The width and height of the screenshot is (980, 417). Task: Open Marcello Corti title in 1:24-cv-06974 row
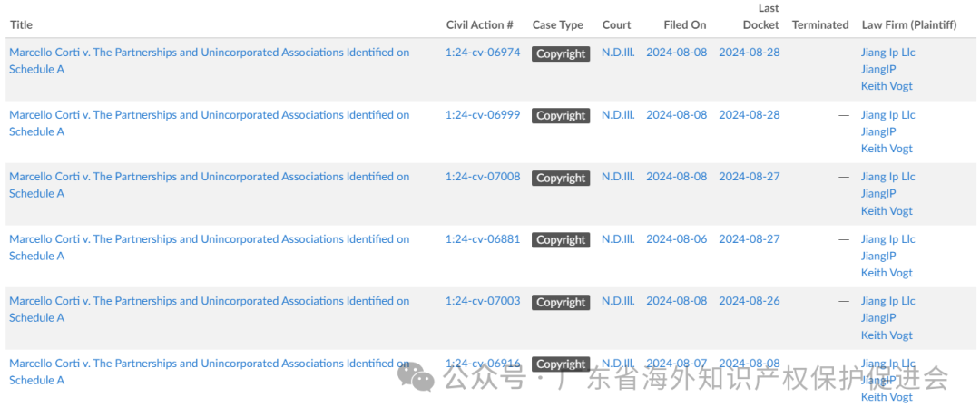pyautogui.click(x=210, y=61)
